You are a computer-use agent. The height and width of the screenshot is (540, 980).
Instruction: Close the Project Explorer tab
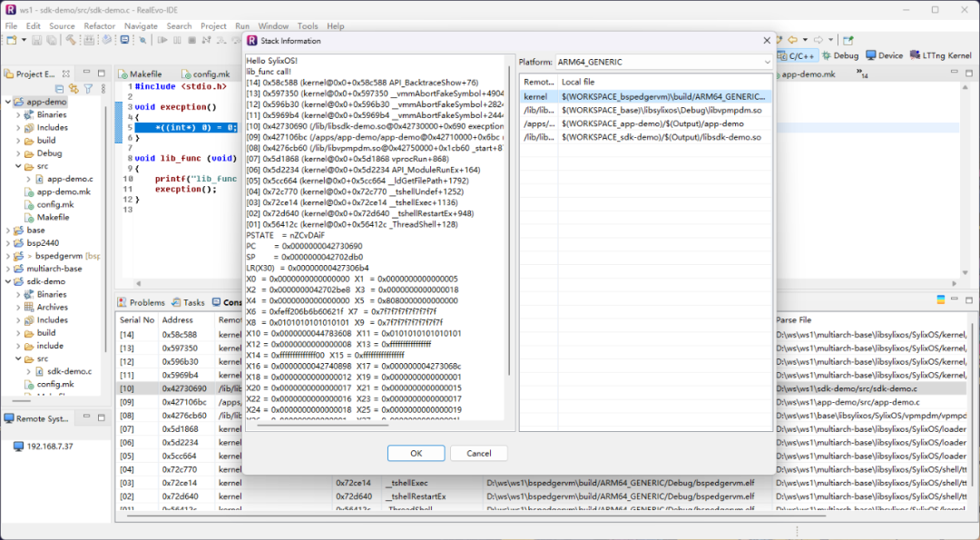pyautogui.click(x=65, y=74)
